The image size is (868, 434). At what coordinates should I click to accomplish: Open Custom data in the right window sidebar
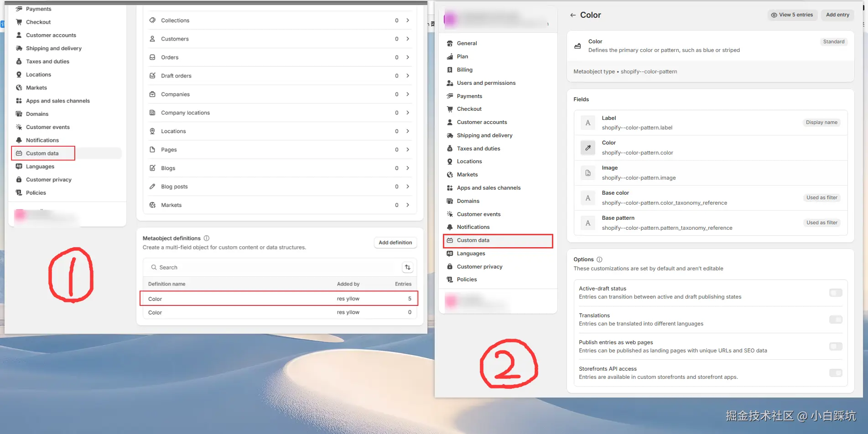[498, 240]
